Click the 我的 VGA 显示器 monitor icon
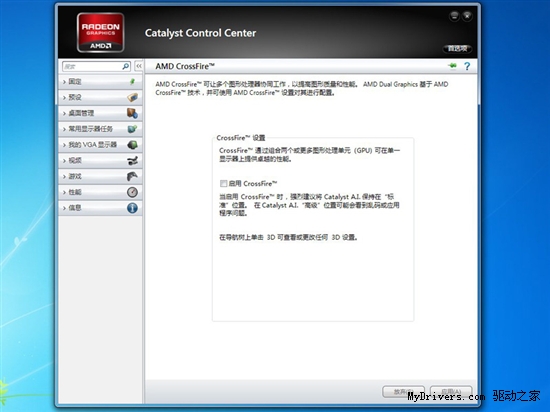Screen dimensions: 550x412 pos(132,144)
